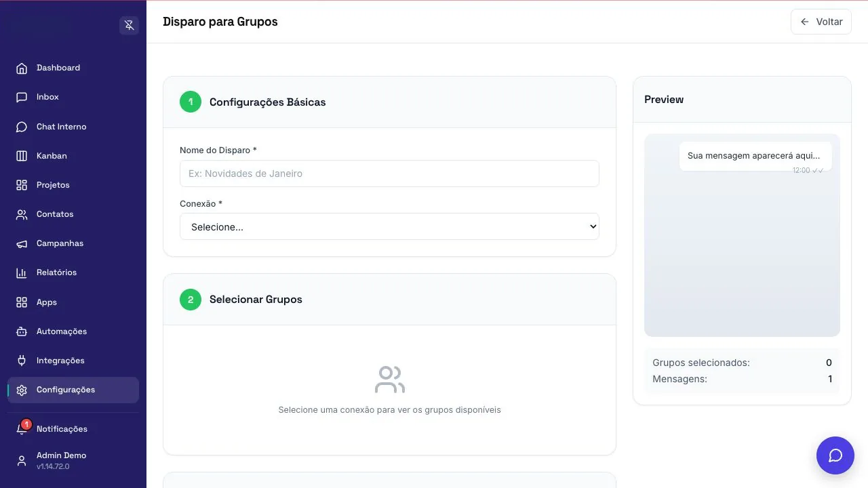The width and height of the screenshot is (868, 488).
Task: Click the Nome do Disparo input field
Action: pos(389,174)
